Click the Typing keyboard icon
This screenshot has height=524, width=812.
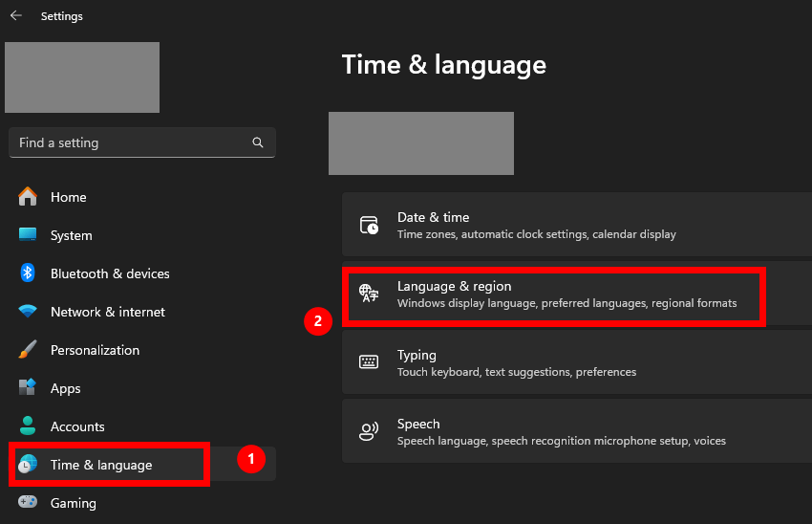[369, 362]
